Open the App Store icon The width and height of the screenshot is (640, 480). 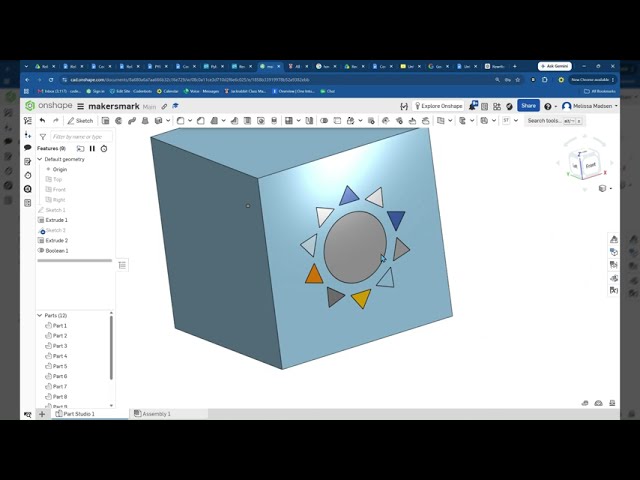[497, 106]
